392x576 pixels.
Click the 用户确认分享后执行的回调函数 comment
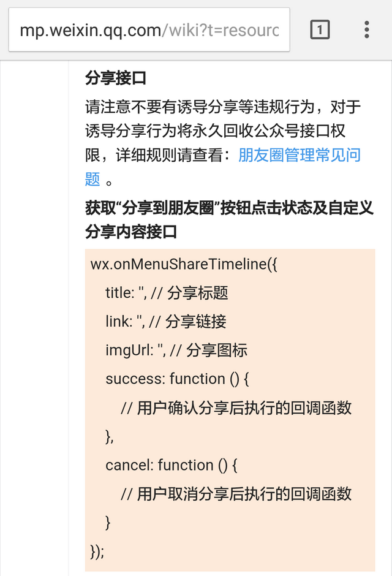pyautogui.click(x=236, y=408)
